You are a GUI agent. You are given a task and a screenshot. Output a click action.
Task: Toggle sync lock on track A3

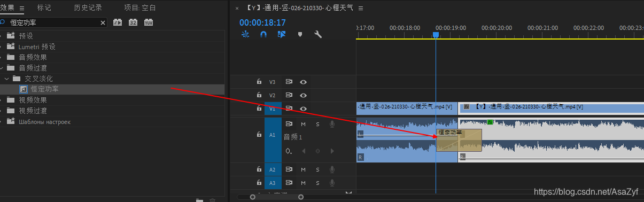289,183
